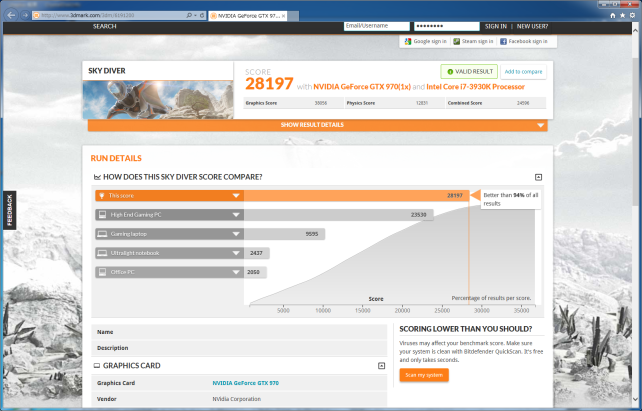Click the large 28197 score number

(x=269, y=84)
